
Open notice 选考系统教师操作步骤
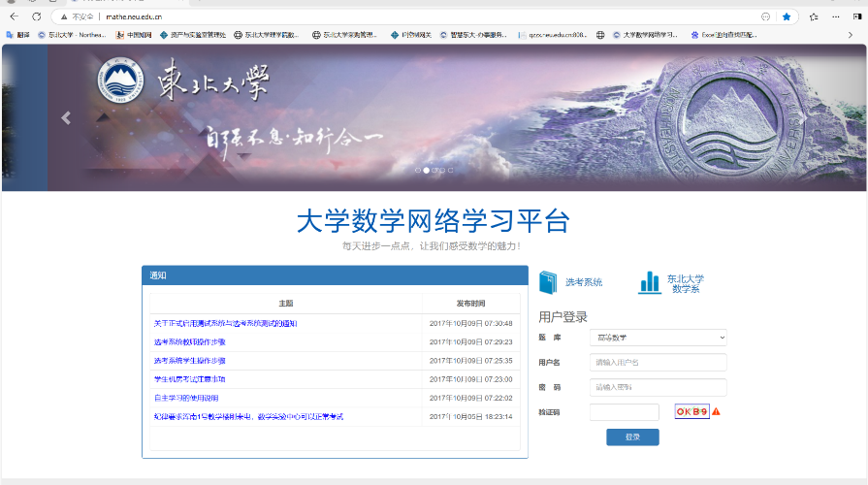189,341
